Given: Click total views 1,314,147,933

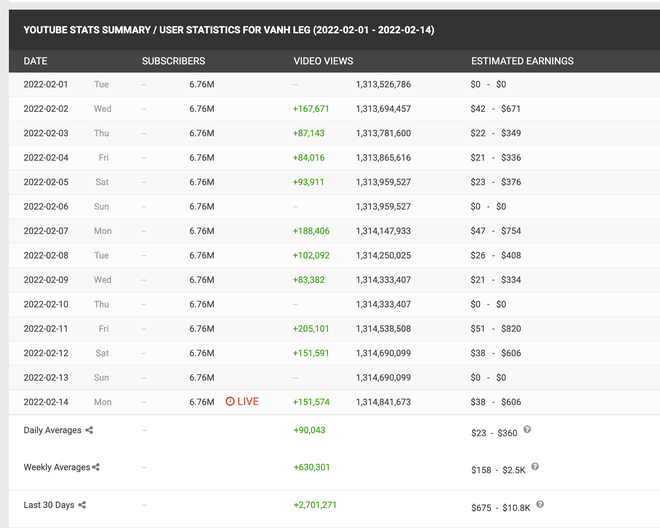Looking at the screenshot, I should [x=383, y=231].
